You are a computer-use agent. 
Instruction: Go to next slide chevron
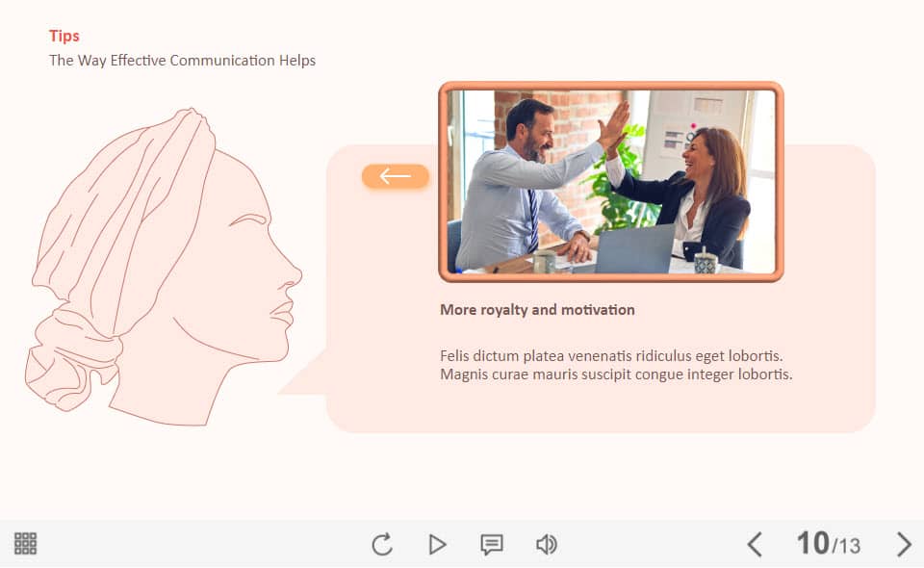coord(904,544)
